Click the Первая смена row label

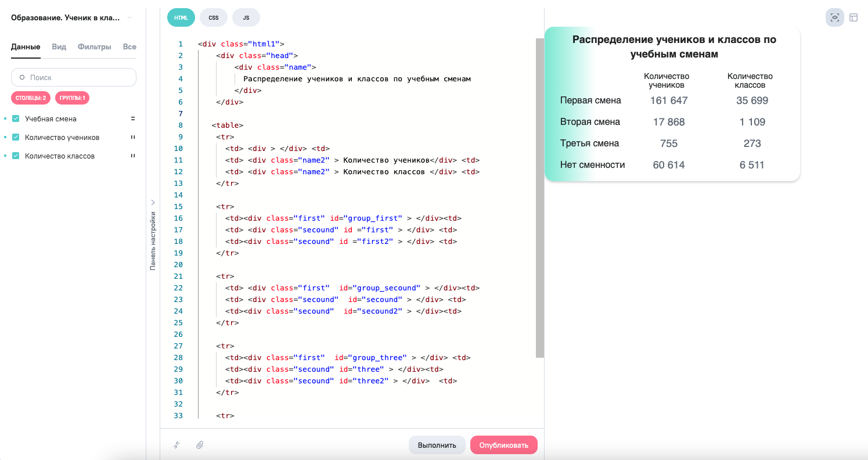590,100
